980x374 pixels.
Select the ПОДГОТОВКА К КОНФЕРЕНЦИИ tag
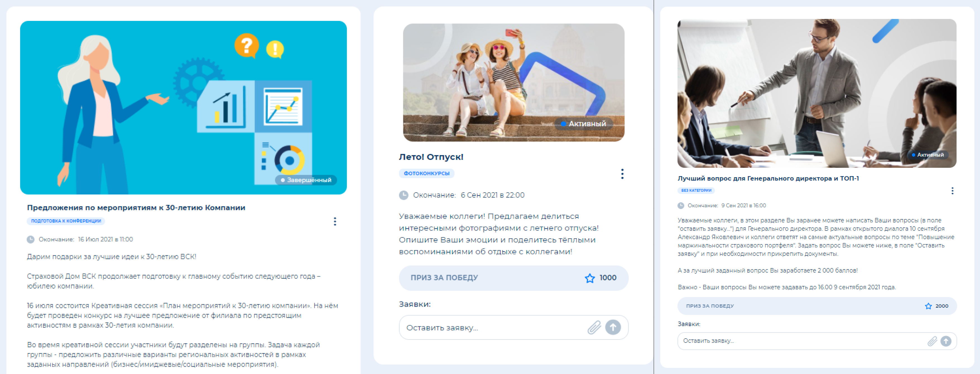tap(66, 221)
